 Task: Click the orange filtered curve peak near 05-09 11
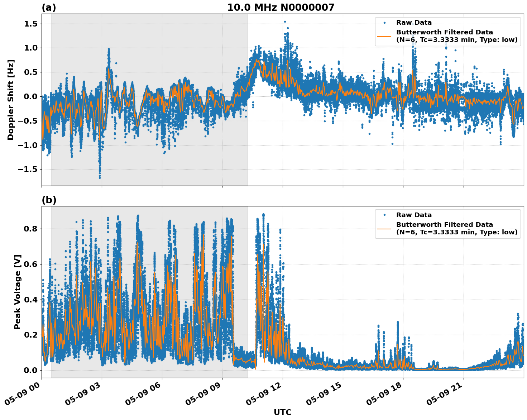pyautogui.click(x=257, y=60)
